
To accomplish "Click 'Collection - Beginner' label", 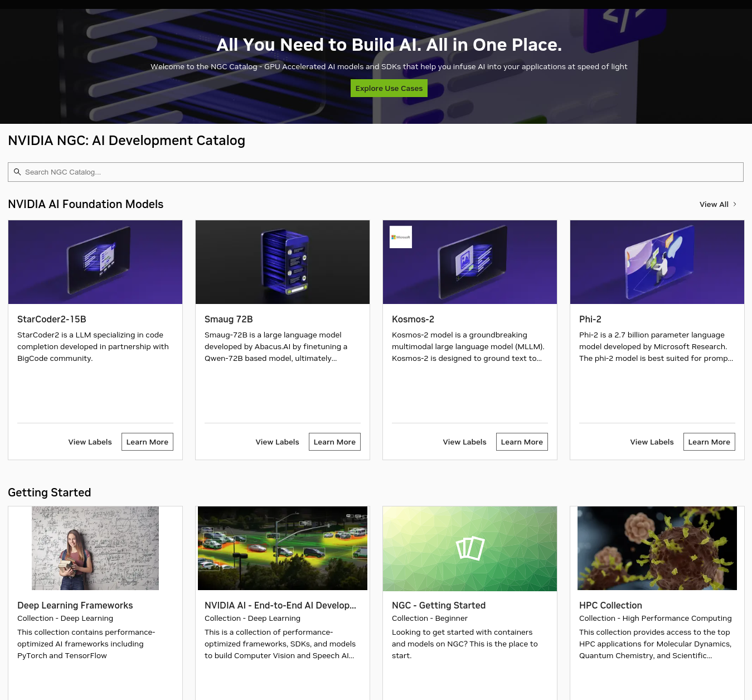I will [430, 618].
